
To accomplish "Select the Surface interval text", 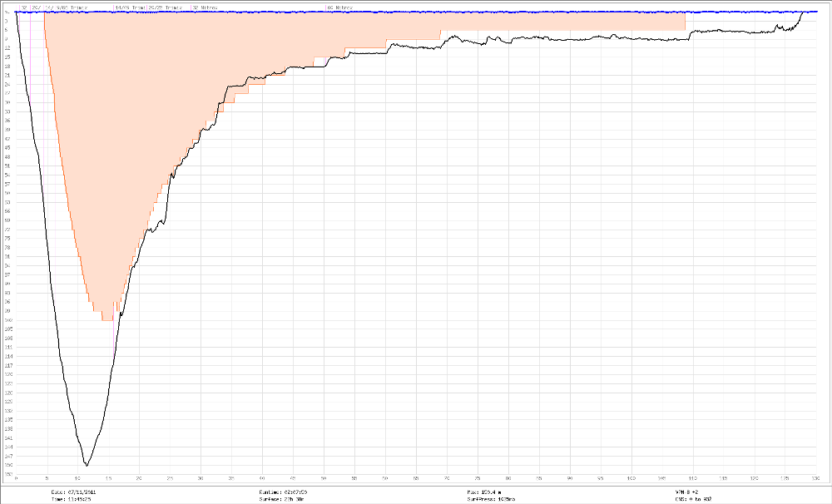I will (x=280, y=499).
